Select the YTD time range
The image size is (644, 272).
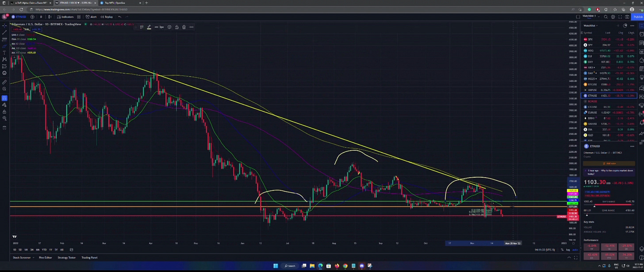[44, 250]
